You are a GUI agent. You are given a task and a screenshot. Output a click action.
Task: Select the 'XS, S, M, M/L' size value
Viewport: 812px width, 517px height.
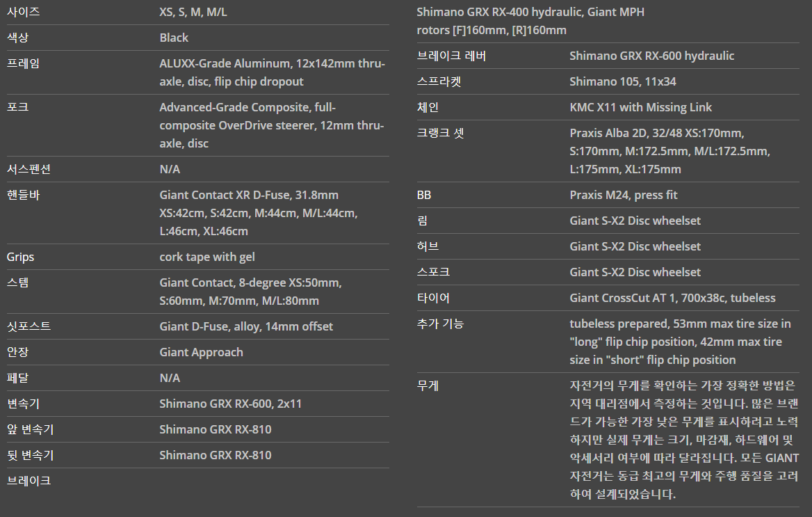pos(193,12)
